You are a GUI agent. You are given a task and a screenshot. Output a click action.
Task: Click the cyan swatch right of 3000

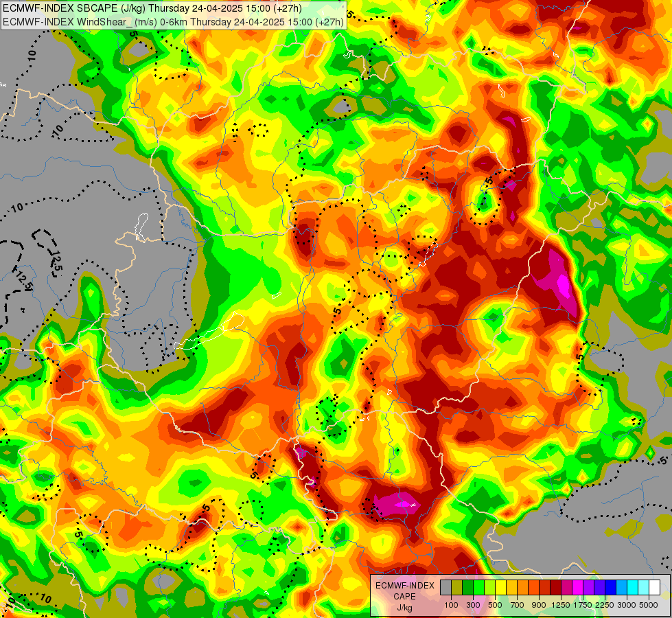pos(633,588)
